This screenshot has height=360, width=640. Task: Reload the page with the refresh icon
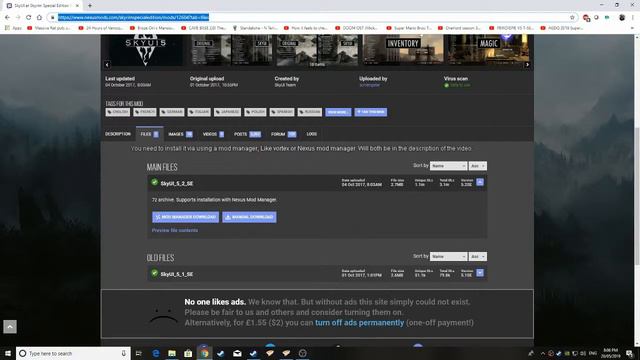(x=29, y=18)
